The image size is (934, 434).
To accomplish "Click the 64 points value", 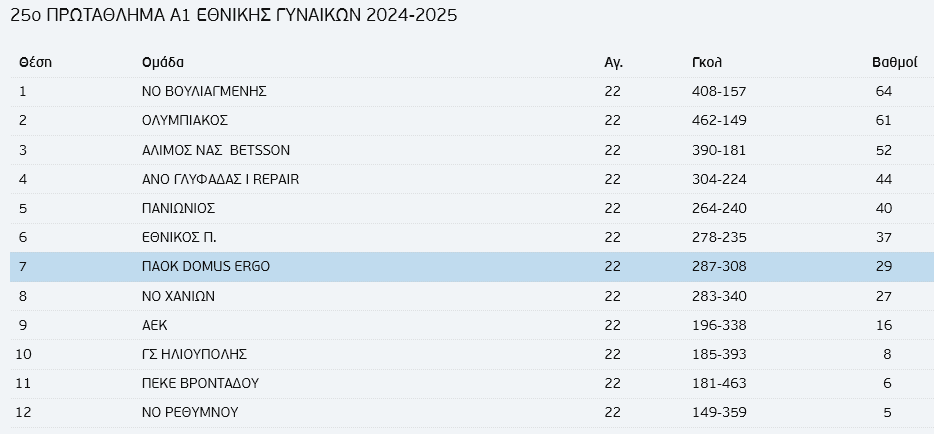I will point(883,92).
